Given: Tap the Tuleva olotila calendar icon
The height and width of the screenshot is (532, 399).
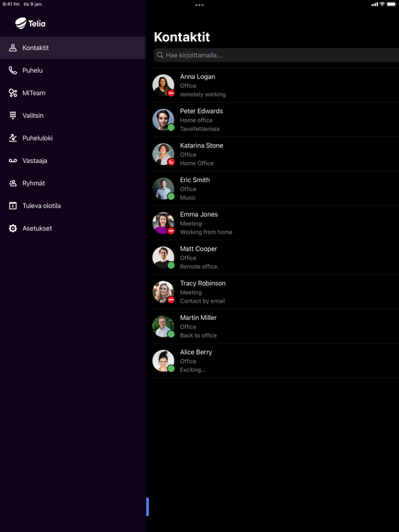Looking at the screenshot, I should pos(12,206).
